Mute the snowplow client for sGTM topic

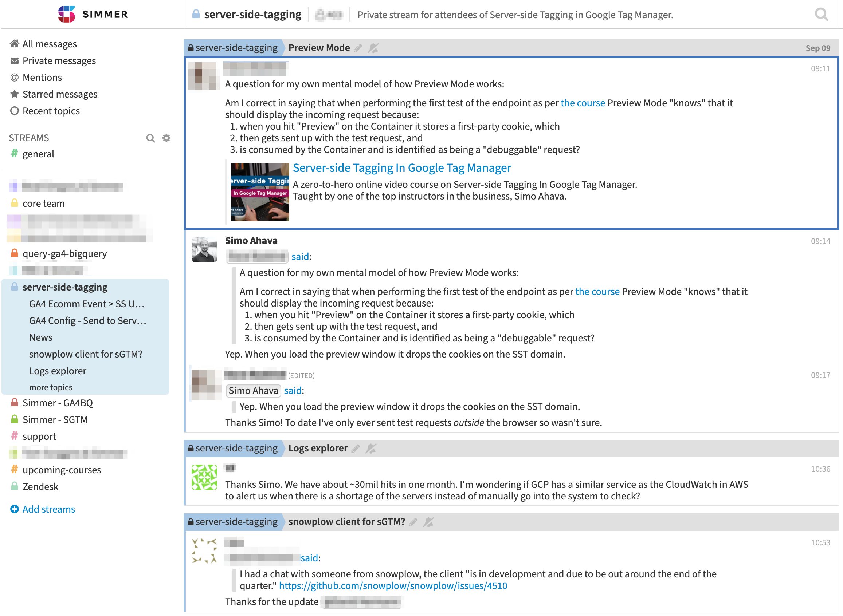coord(428,522)
